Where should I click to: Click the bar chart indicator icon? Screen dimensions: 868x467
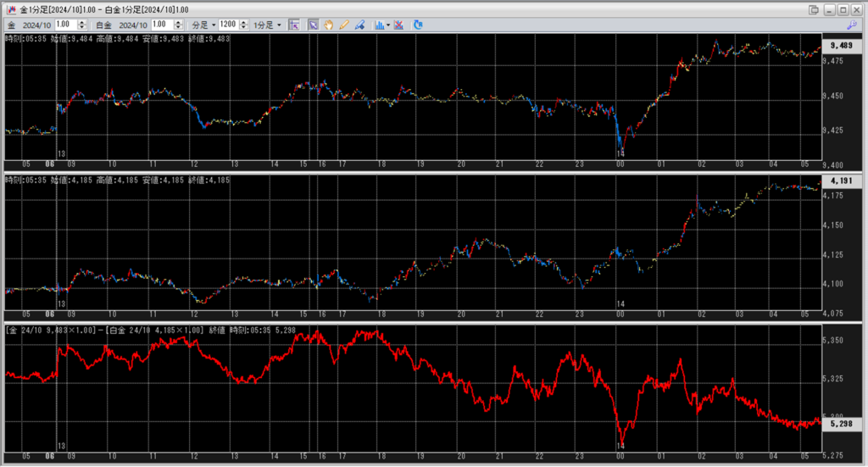tap(379, 25)
